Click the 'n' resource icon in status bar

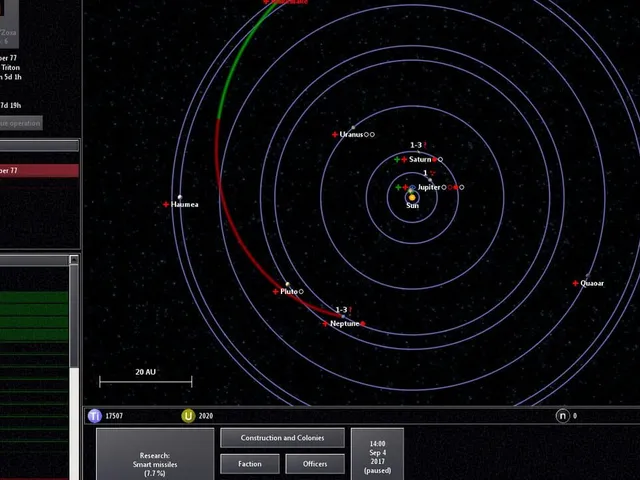tap(562, 416)
